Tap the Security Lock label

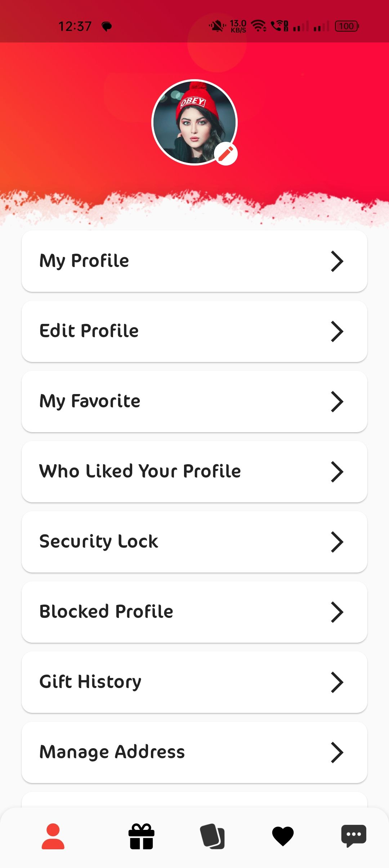(99, 542)
